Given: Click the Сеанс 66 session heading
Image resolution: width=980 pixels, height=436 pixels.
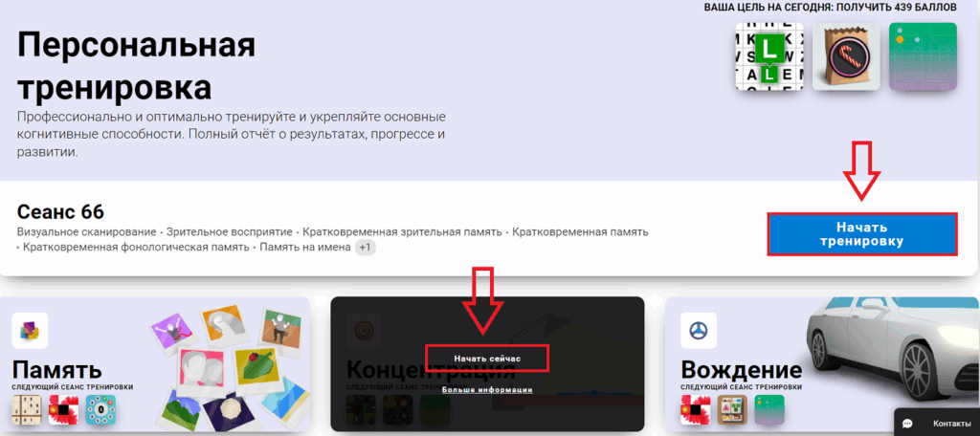Looking at the screenshot, I should point(60,211).
